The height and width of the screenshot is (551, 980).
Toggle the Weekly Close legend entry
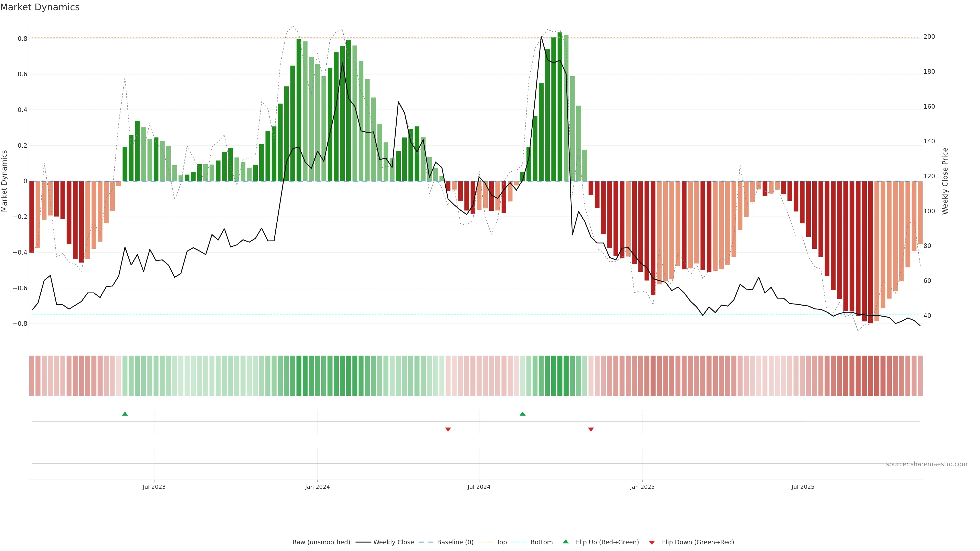pos(393,542)
